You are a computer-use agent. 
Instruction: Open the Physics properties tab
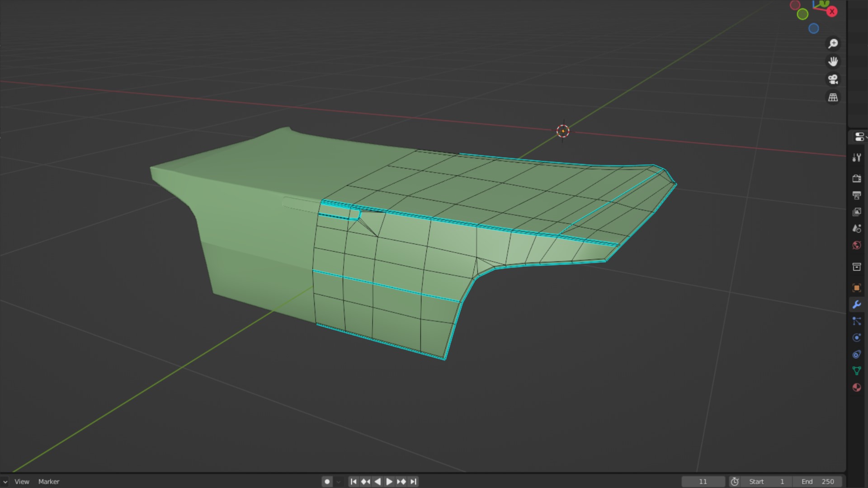(x=857, y=338)
